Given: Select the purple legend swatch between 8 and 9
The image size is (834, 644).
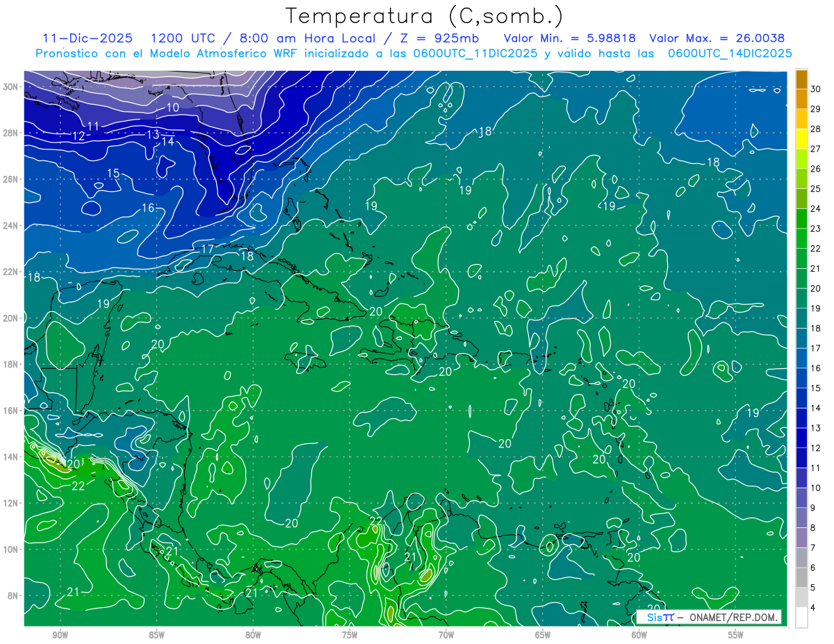Looking at the screenshot, I should click(801, 518).
